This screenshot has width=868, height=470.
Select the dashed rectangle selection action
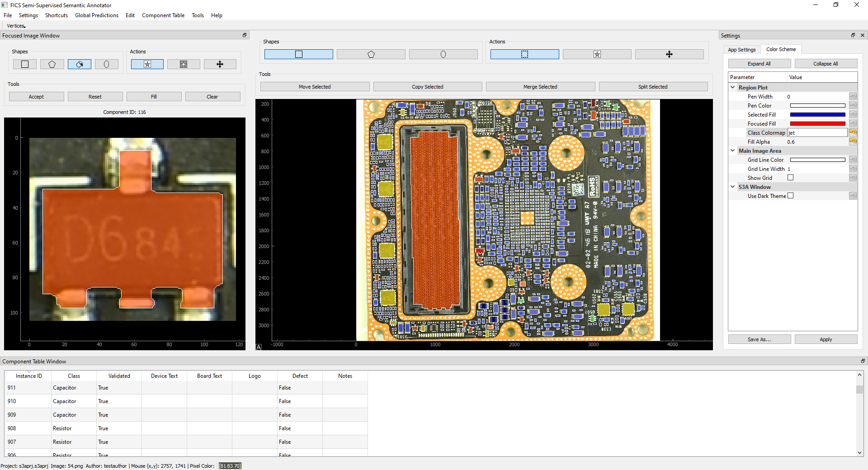point(524,54)
